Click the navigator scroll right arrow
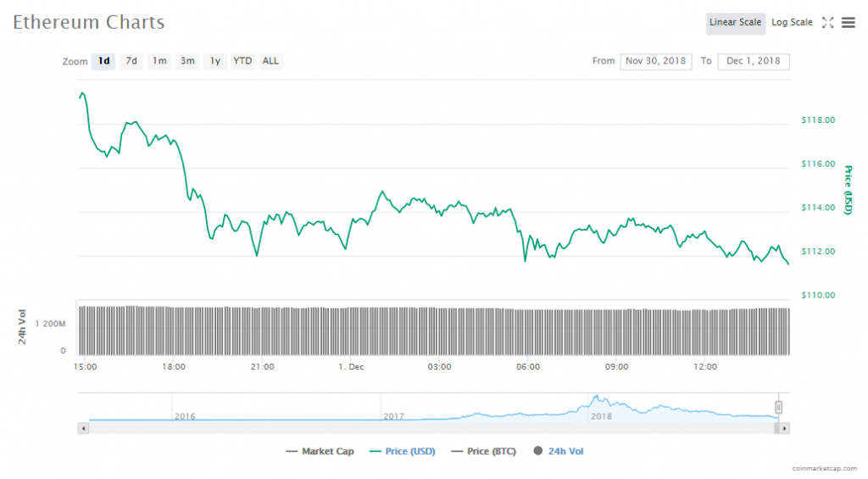 point(785,429)
